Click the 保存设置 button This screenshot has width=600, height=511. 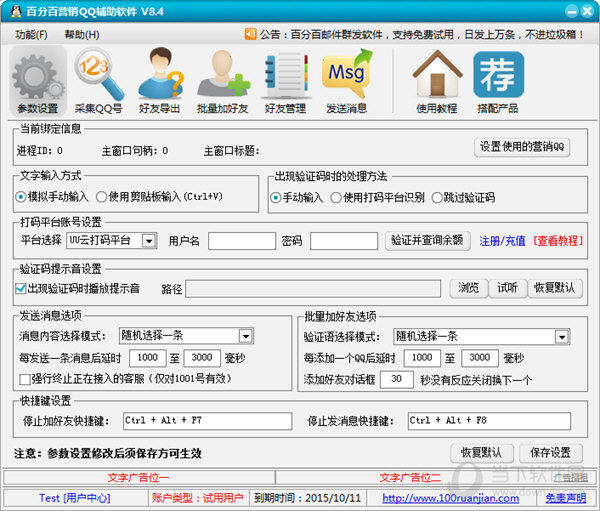[549, 452]
